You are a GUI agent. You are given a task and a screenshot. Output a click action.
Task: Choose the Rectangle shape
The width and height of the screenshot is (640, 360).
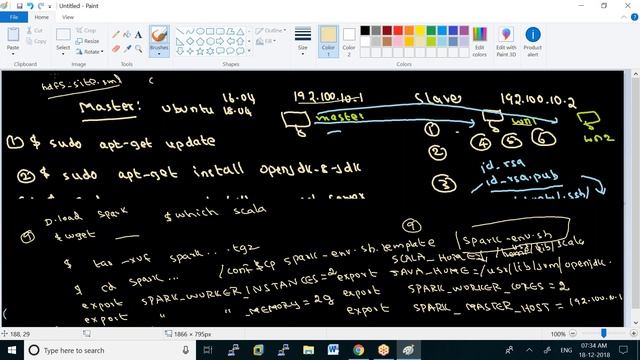(x=210, y=31)
